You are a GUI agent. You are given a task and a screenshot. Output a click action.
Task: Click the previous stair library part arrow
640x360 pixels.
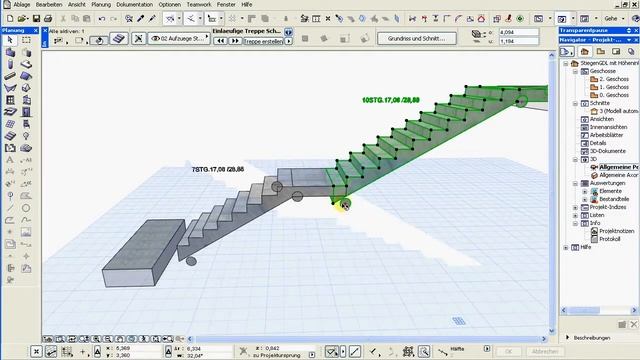(x=221, y=41)
